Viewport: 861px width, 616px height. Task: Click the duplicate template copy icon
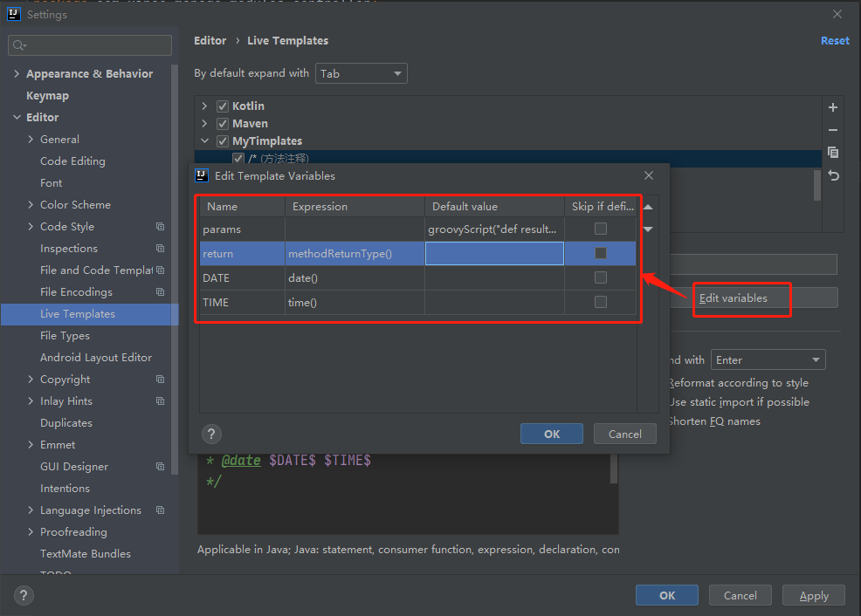832,153
